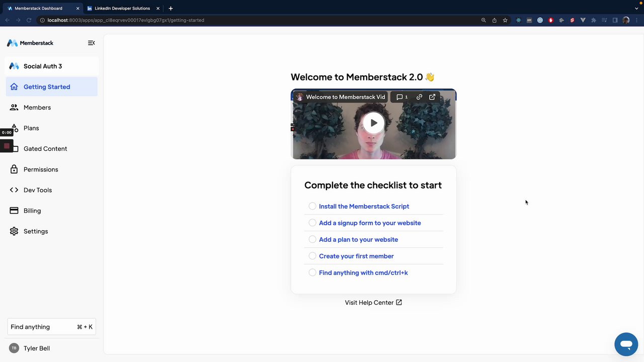
Task: Bookmark this page with the star icon
Action: tap(505, 20)
